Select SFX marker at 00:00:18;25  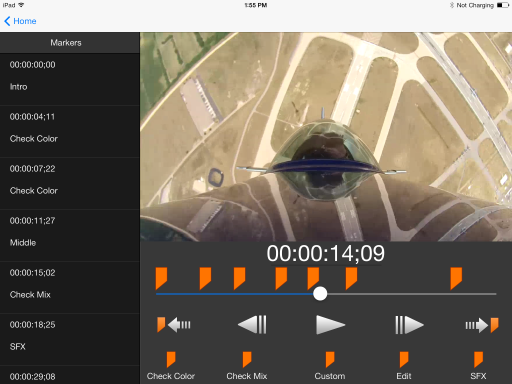pyautogui.click(x=70, y=339)
